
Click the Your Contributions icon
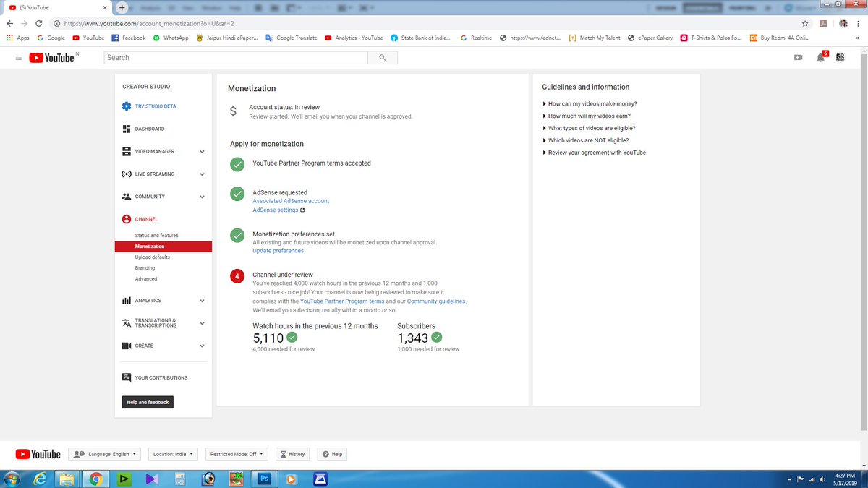[x=126, y=377]
